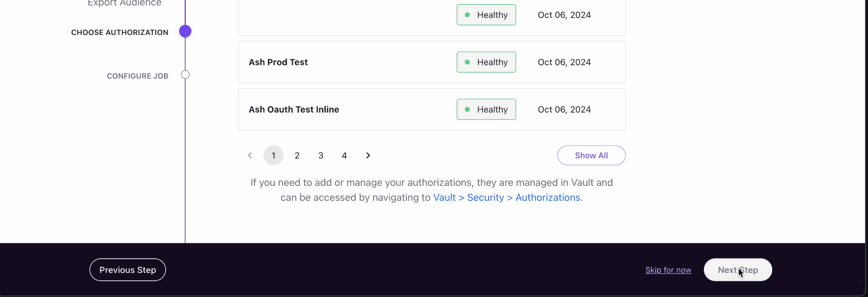Click Healthy status badge for Ash Prod Test

486,62
